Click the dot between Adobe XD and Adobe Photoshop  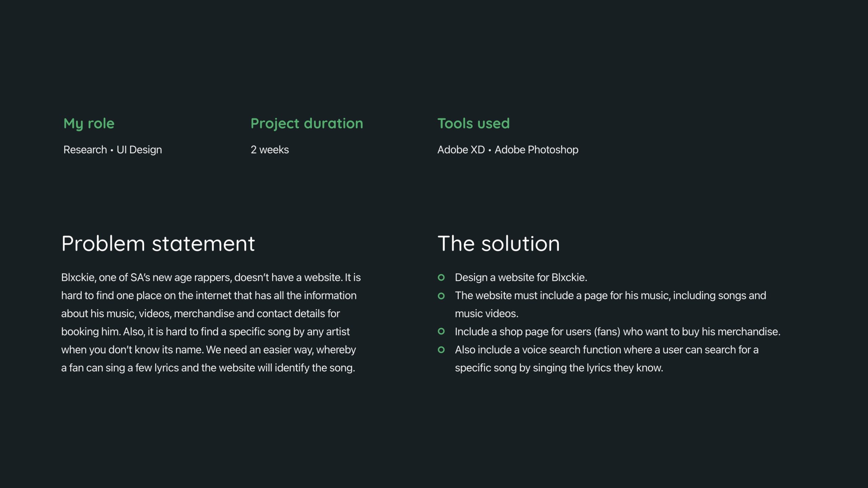[x=490, y=150]
